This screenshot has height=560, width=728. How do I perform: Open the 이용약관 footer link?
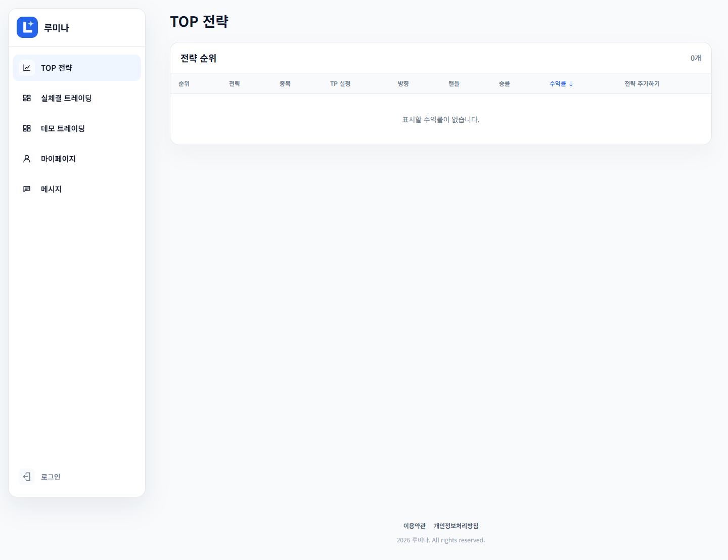click(x=415, y=526)
